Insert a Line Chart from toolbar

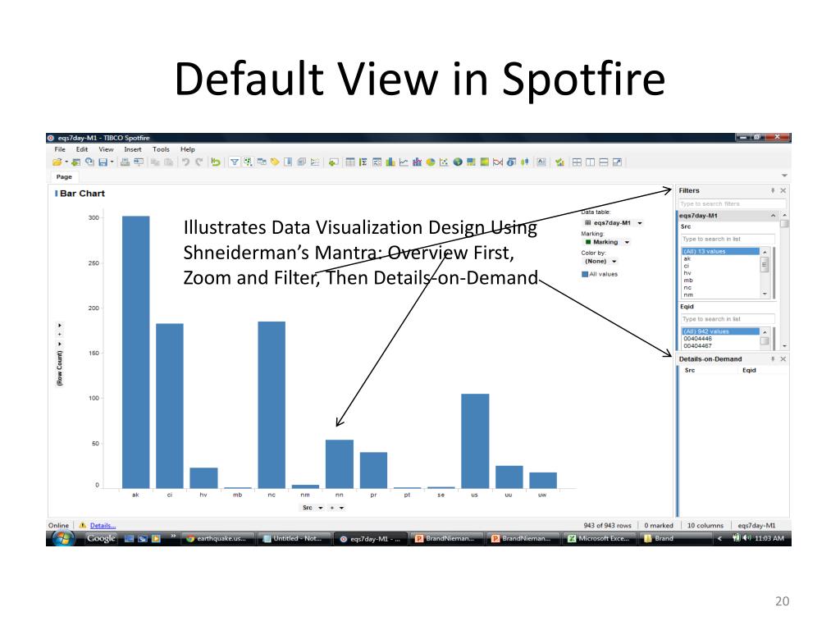[404, 162]
